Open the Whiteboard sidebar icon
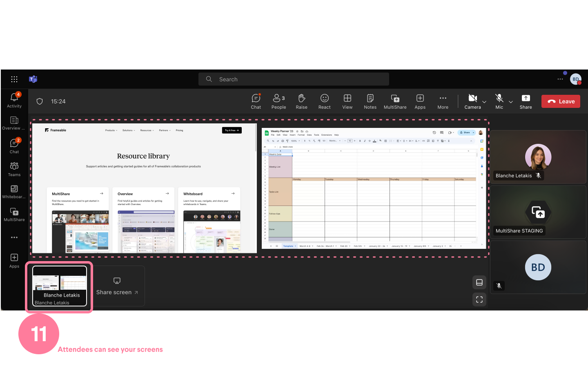 (14, 191)
